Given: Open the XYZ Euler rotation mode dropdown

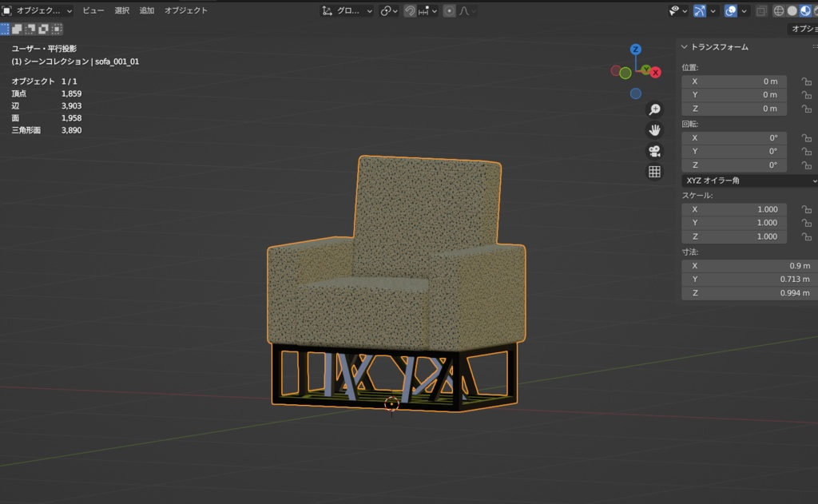Looking at the screenshot, I should tap(749, 181).
